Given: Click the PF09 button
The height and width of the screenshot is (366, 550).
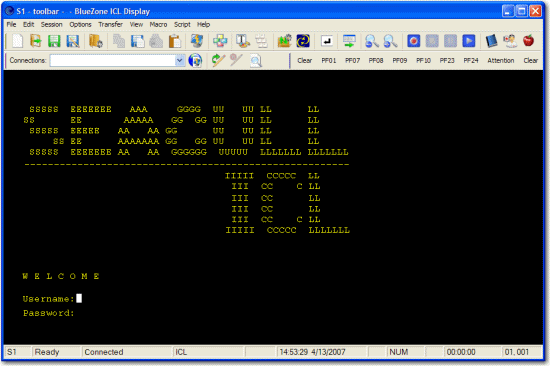Looking at the screenshot, I should pos(400,60).
